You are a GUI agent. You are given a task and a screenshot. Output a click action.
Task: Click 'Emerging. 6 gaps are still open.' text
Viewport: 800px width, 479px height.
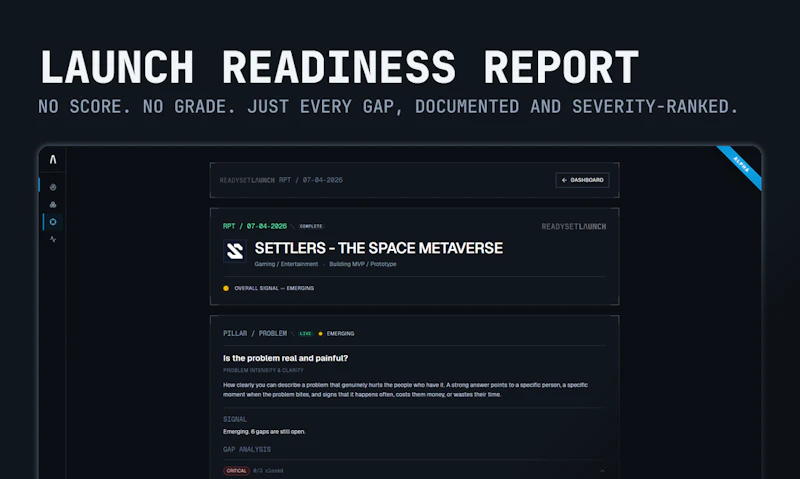264,432
